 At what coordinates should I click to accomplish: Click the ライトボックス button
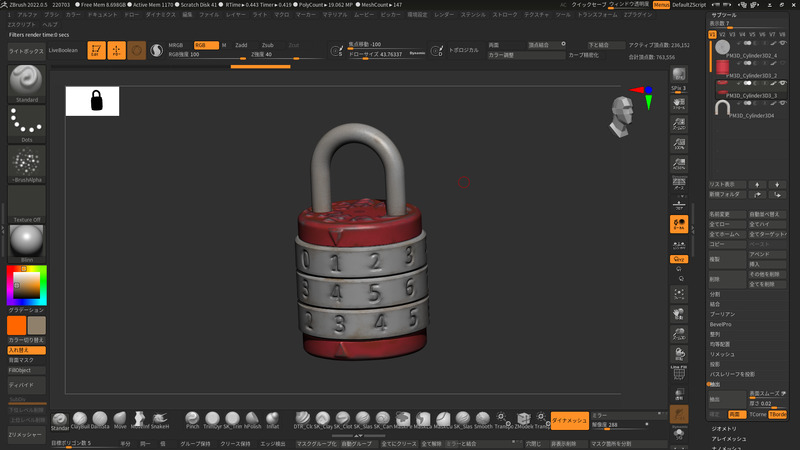coord(26,51)
